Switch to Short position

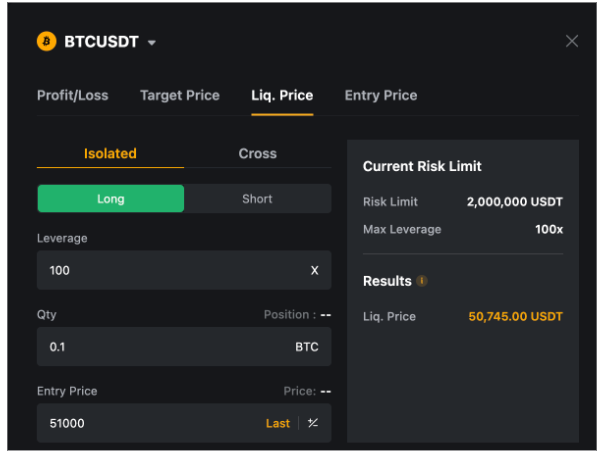coord(257,198)
